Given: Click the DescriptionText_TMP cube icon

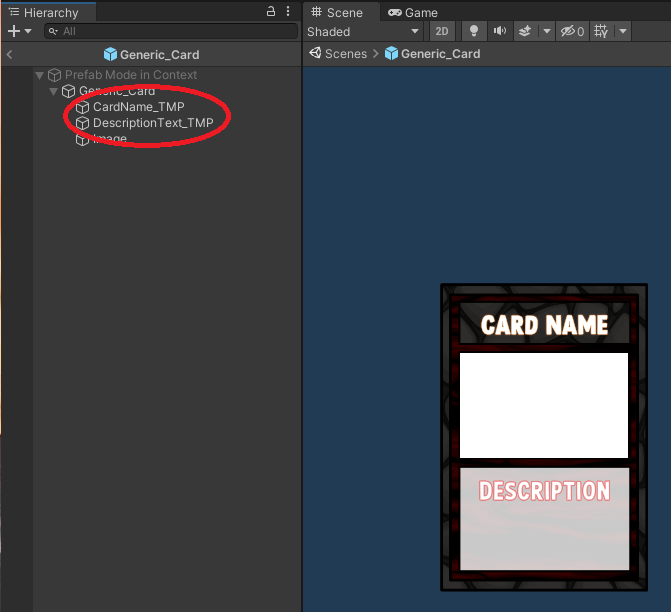Looking at the screenshot, I should pyautogui.click(x=82, y=123).
